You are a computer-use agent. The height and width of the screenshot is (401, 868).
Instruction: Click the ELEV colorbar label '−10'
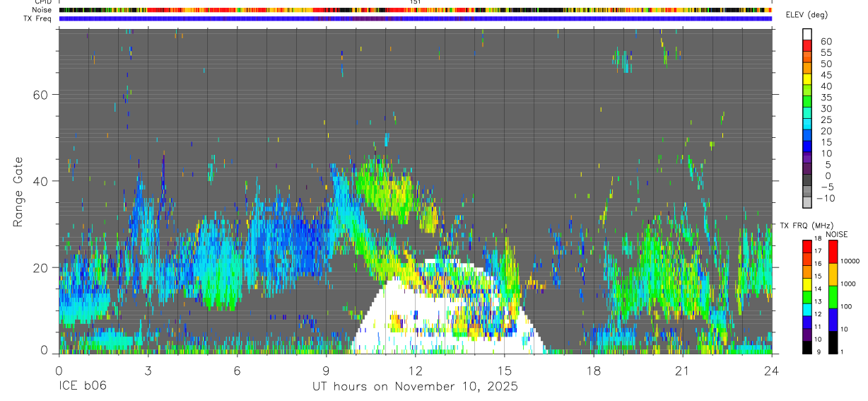pyautogui.click(x=826, y=198)
